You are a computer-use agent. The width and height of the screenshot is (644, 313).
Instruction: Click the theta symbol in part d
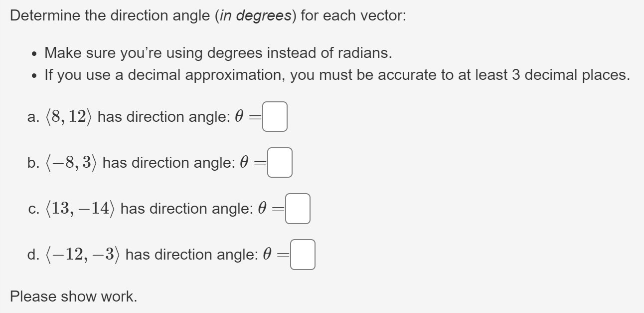(267, 255)
